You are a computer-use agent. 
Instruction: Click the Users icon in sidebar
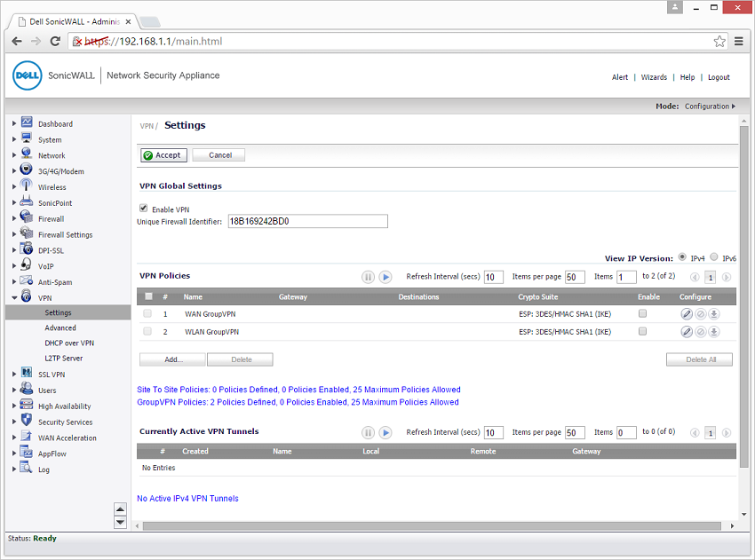coord(27,389)
